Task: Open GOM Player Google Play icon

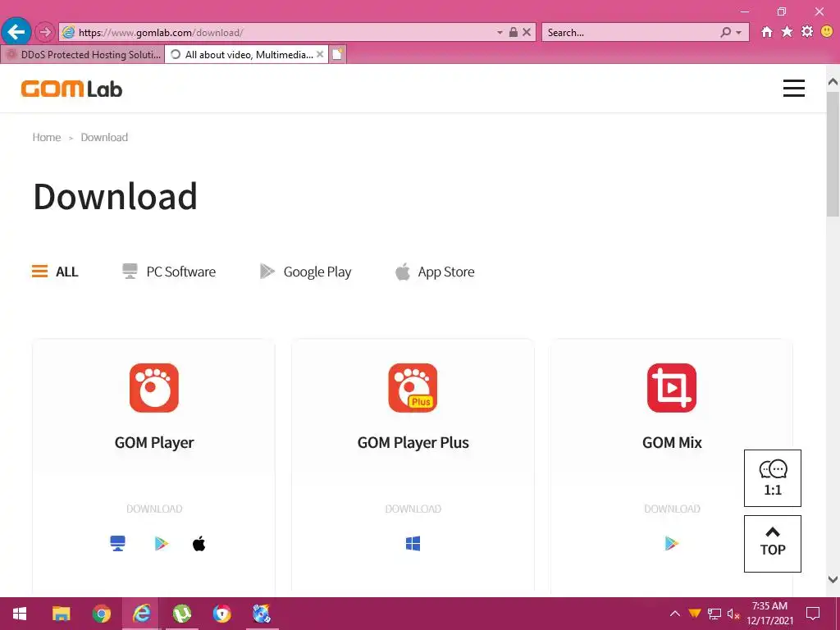Action: pyautogui.click(x=162, y=543)
